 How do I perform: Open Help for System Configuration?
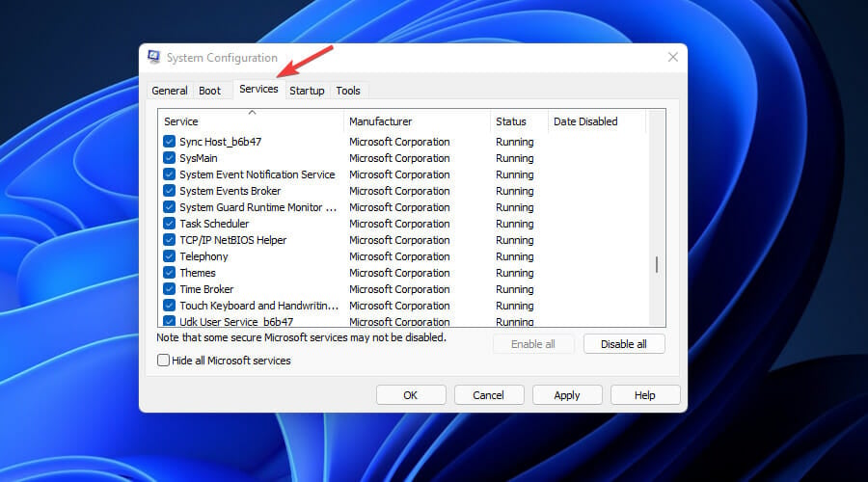645,395
